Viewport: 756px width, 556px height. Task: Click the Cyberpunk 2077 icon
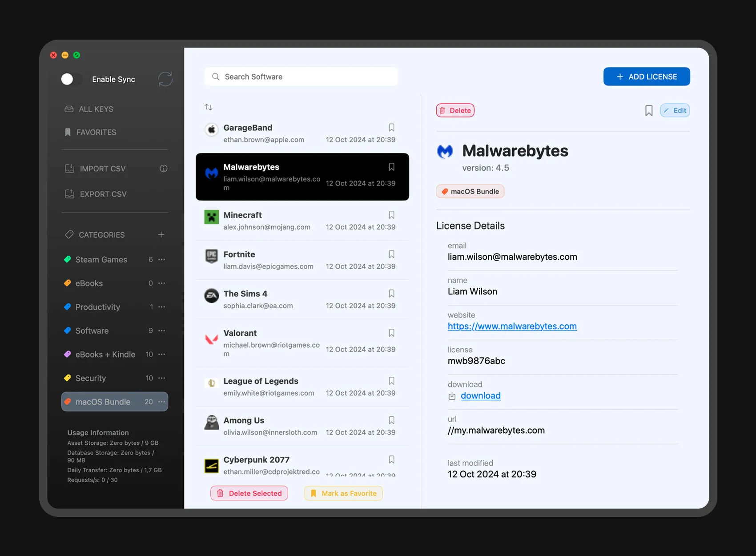click(212, 466)
